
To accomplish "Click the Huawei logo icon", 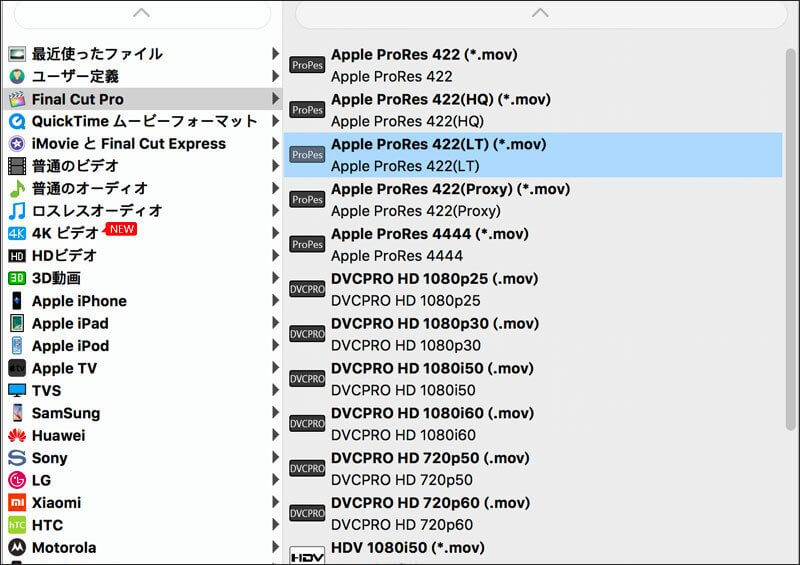I will [x=17, y=435].
